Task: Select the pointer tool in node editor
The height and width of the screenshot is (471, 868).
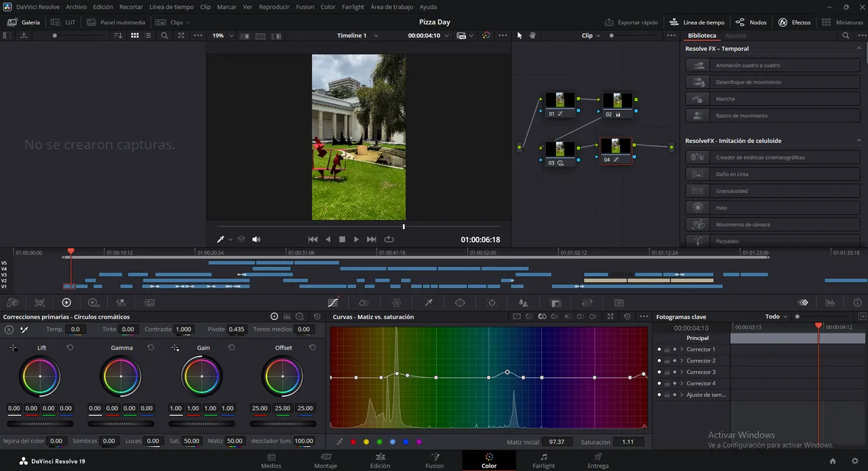Action: coord(519,35)
